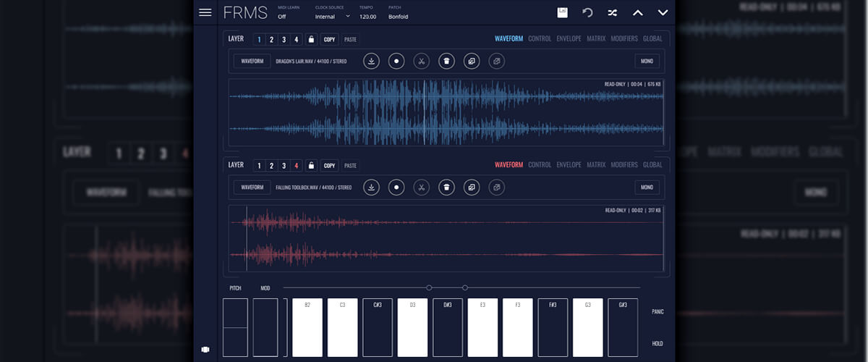Screen dimensions: 868x362
Task: Click dimmed paste icon in the Falling Toolbox row
Action: coord(496,187)
